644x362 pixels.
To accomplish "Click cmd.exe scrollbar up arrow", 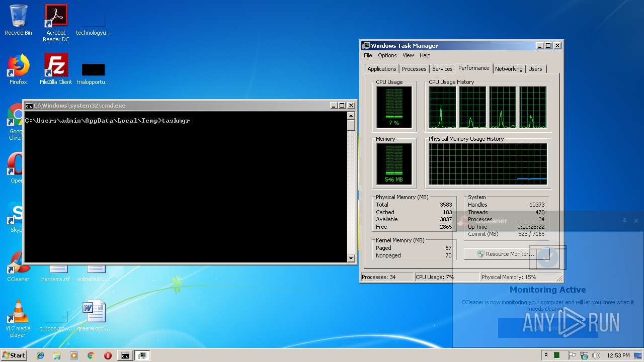I will (x=351, y=116).
